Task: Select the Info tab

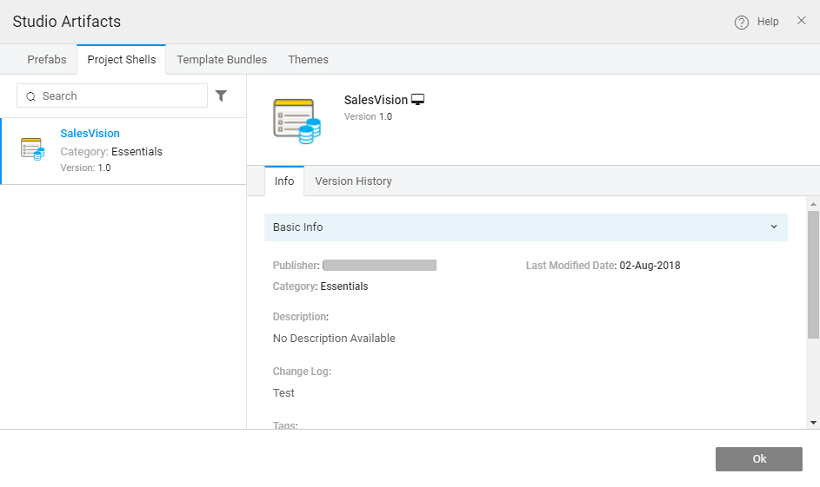Action: [x=284, y=181]
